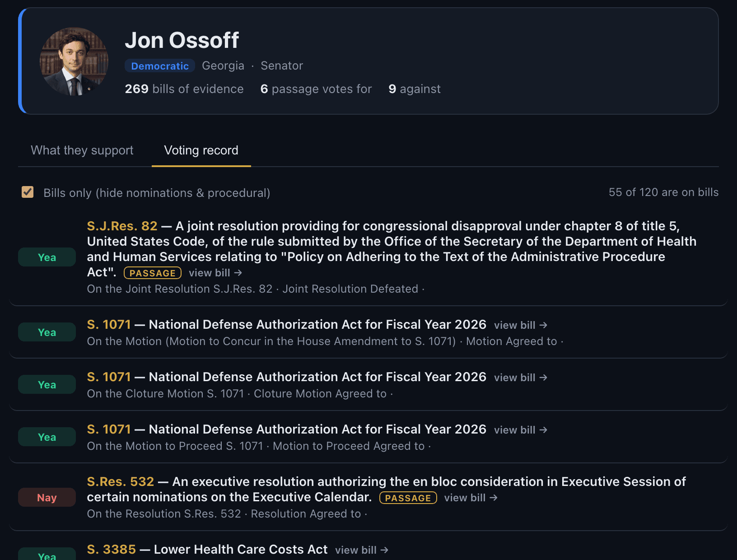
Task: Click the PASSAGE badge on S.Res. 532
Action: (408, 498)
